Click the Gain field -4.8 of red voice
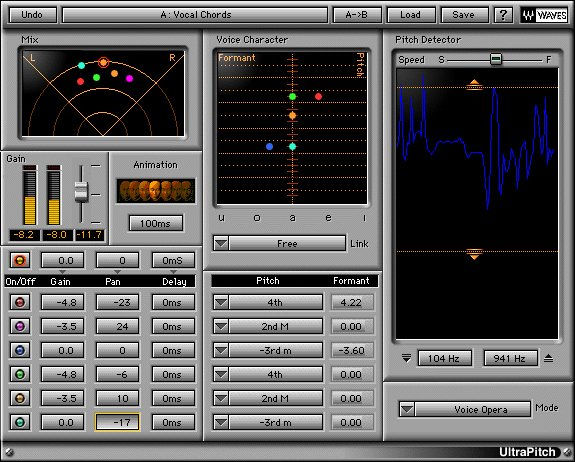This screenshot has width=575, height=462. (63, 302)
